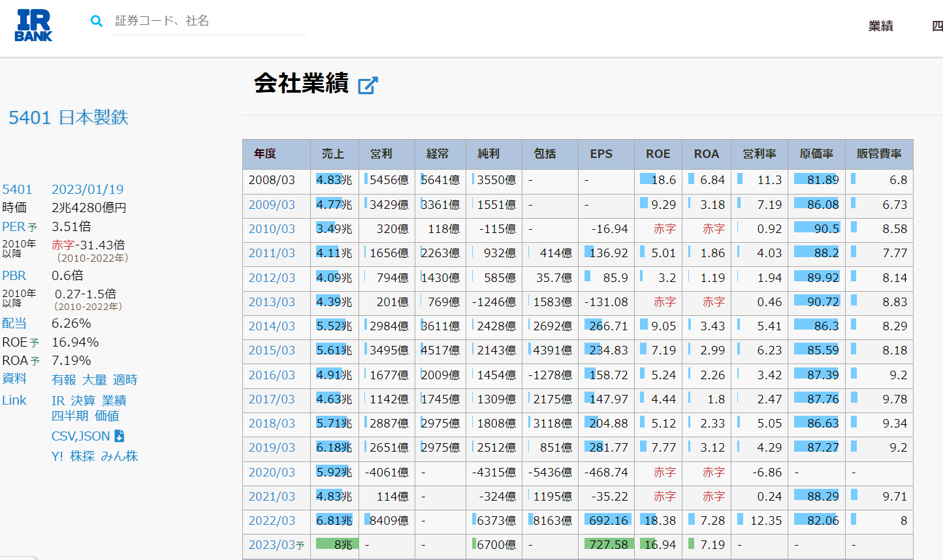
Task: Open the 2010/03 fiscal year link
Action: point(272,229)
